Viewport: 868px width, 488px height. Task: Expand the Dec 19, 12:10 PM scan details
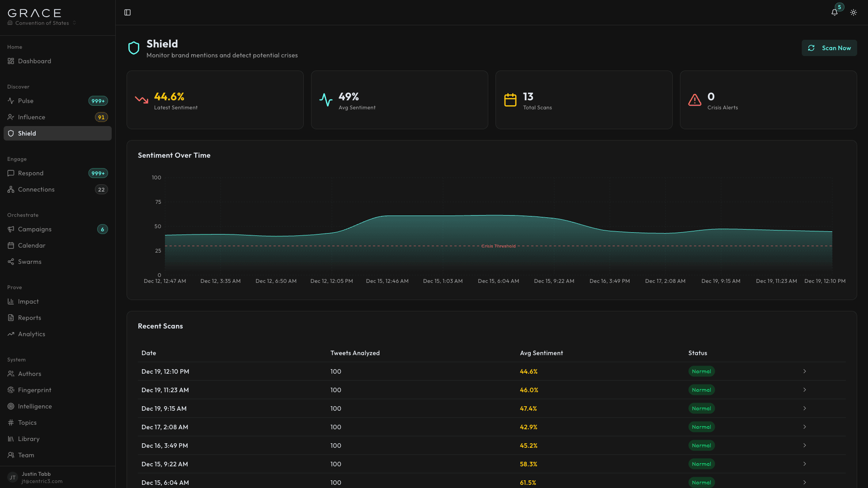[805, 371]
